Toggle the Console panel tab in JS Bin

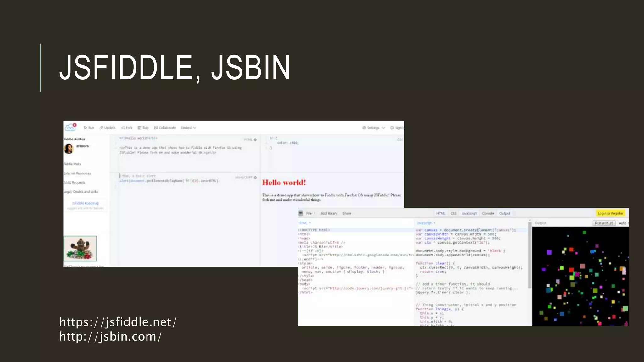click(488, 213)
